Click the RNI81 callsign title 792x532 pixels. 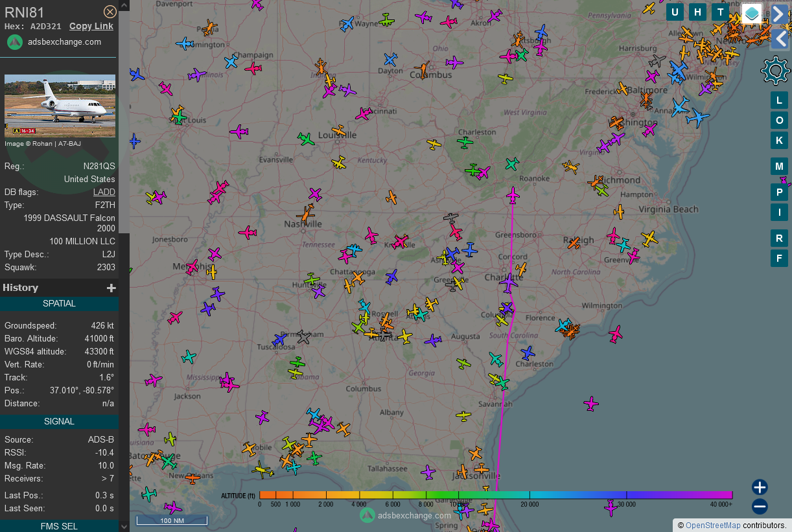click(x=25, y=12)
